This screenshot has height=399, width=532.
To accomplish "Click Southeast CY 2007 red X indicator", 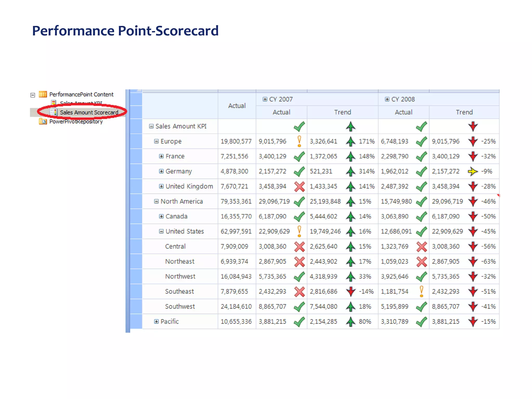I will (300, 292).
